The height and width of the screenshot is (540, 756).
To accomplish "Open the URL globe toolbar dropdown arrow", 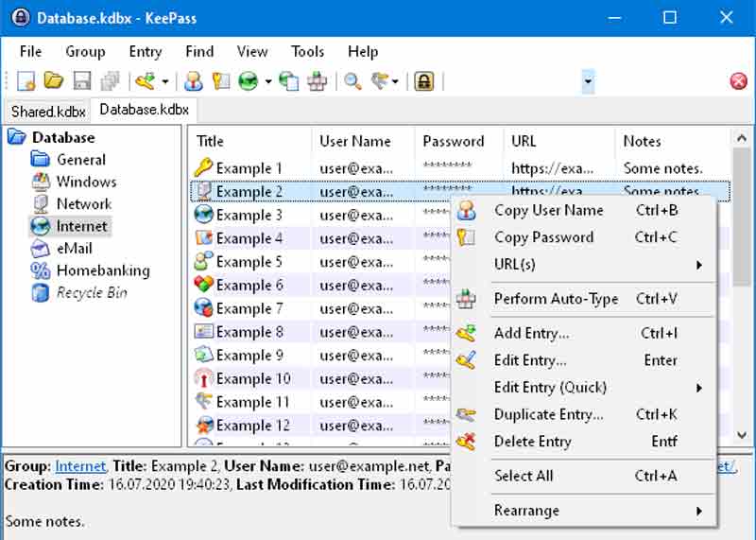I will pos(268,81).
